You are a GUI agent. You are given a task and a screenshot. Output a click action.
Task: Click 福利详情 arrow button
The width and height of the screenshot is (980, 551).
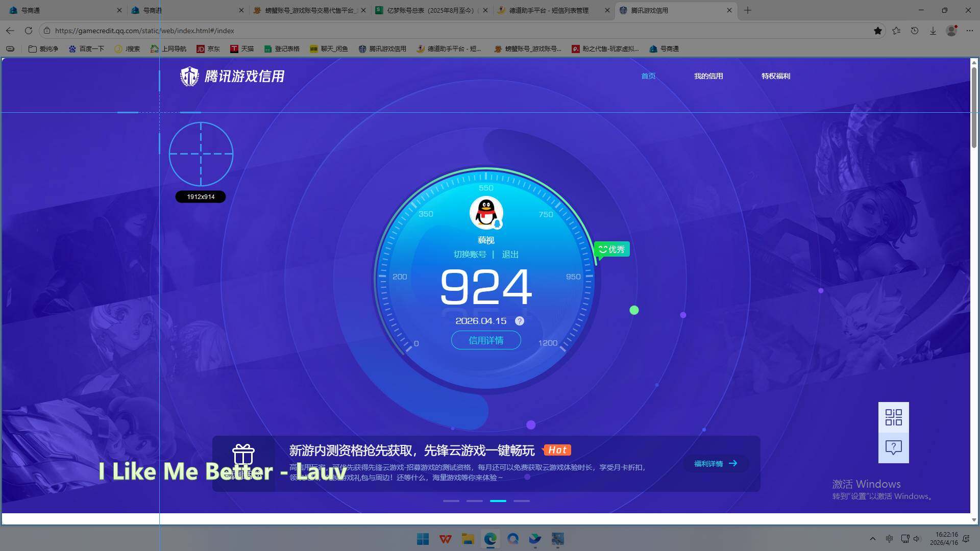(716, 464)
